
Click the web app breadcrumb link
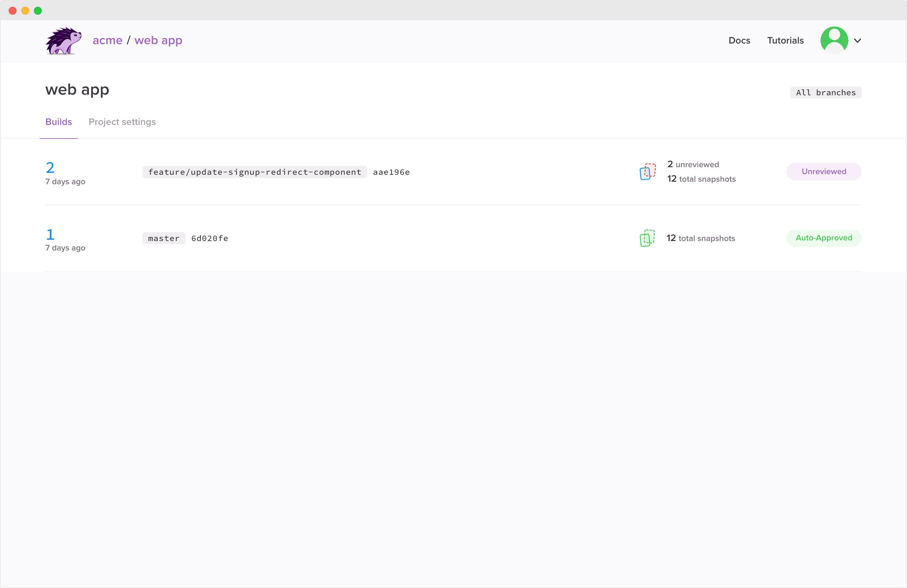(x=158, y=40)
